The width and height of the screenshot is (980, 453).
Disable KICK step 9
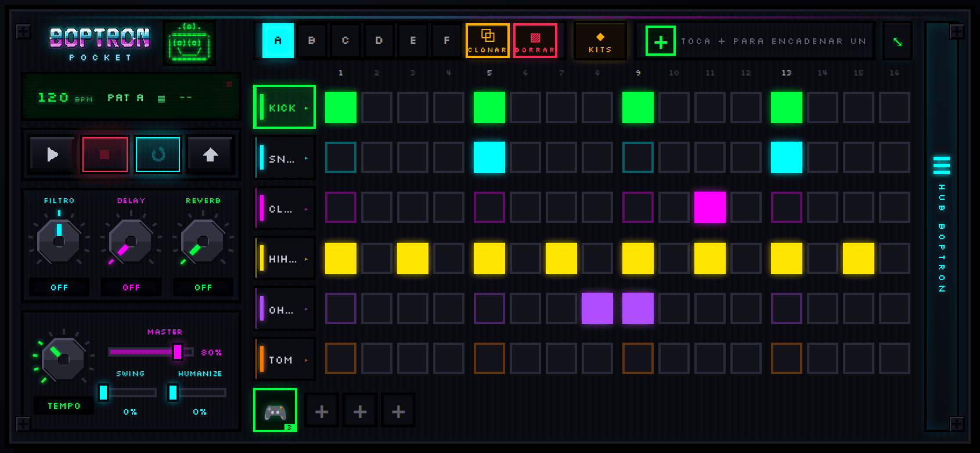(x=638, y=107)
